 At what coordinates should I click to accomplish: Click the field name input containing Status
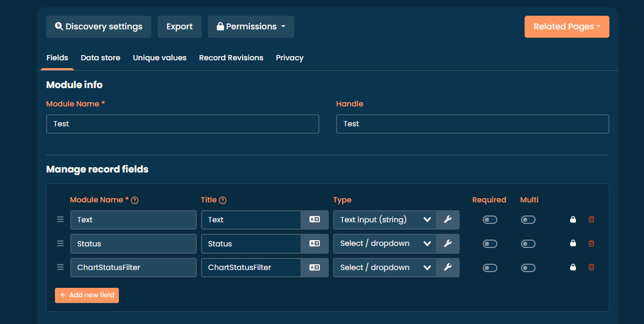134,243
